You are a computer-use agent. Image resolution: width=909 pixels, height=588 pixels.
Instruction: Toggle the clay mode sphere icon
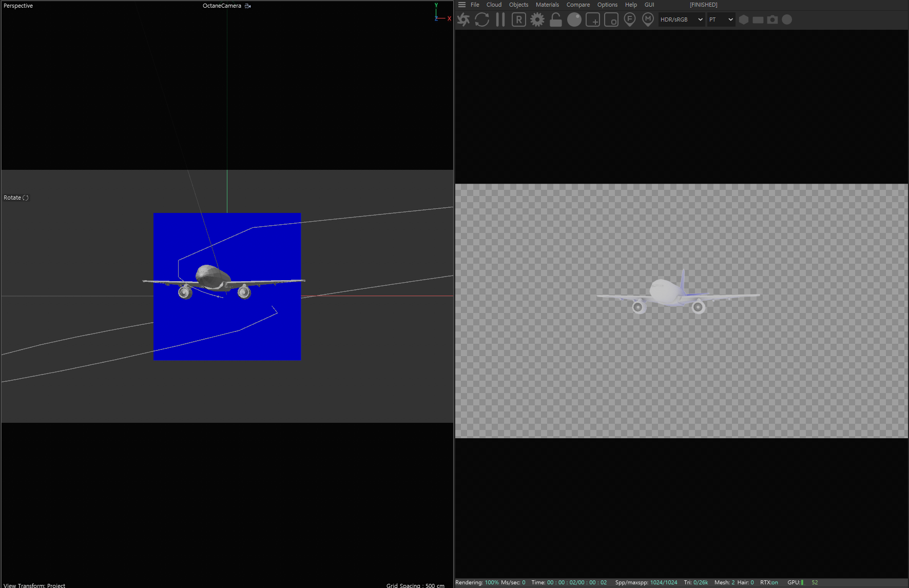pos(574,19)
